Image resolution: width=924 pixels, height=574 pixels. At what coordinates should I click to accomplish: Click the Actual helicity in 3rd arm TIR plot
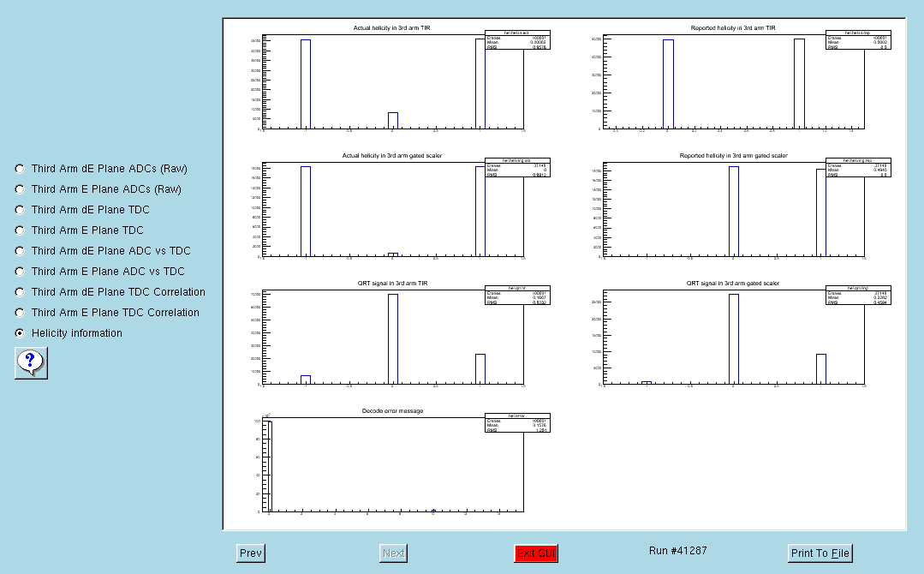coord(393,82)
